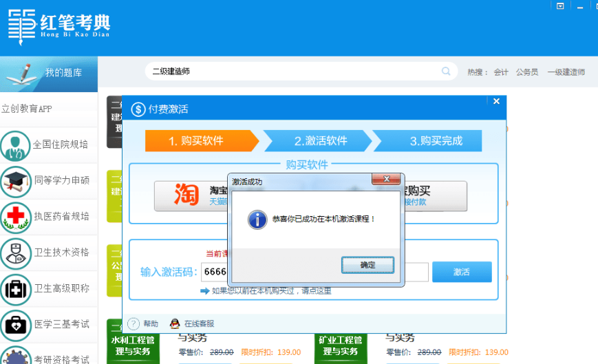Click the 购买软件 group heading
The height and width of the screenshot is (364, 598).
click(x=307, y=164)
